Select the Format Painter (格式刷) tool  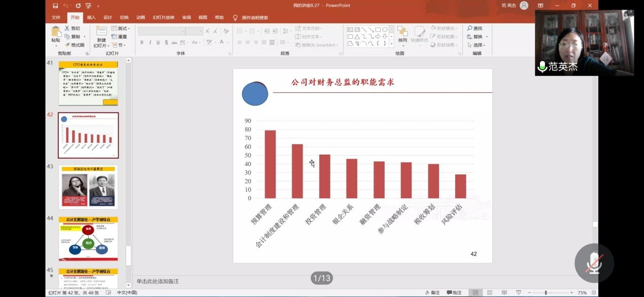point(74,45)
